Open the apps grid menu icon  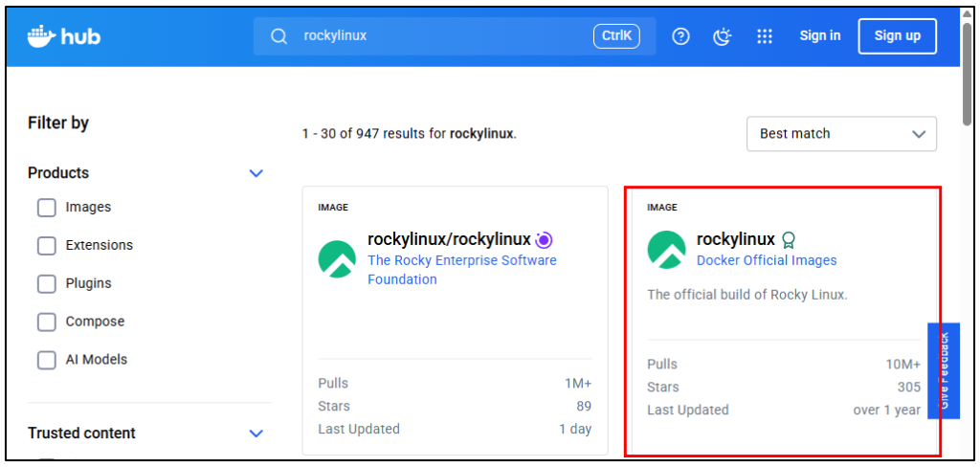point(764,36)
